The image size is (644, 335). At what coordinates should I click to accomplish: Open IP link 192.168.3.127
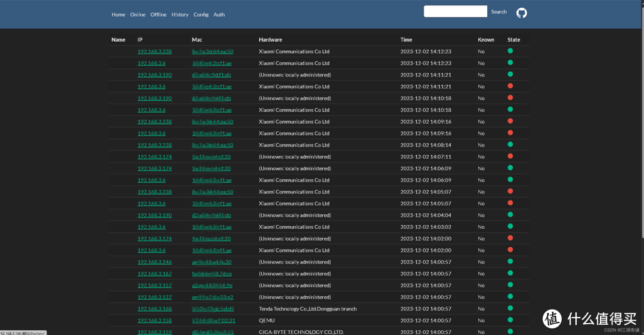click(154, 297)
